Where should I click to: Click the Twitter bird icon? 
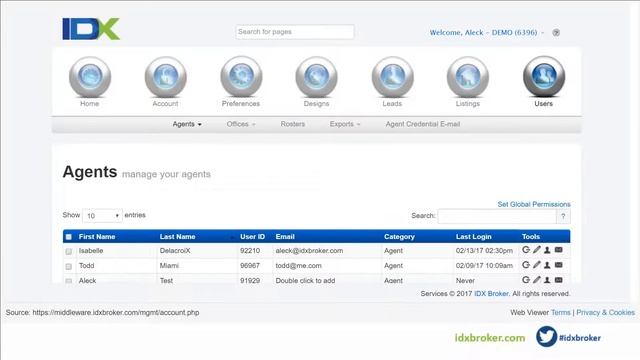tap(547, 337)
